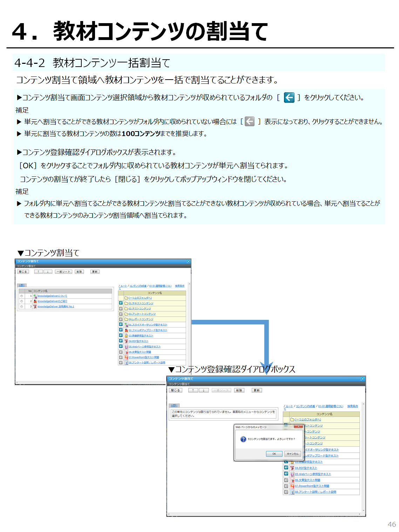Open 分野1 tab in the lower dialog window
This screenshot has width=399, height=532.
174,405
